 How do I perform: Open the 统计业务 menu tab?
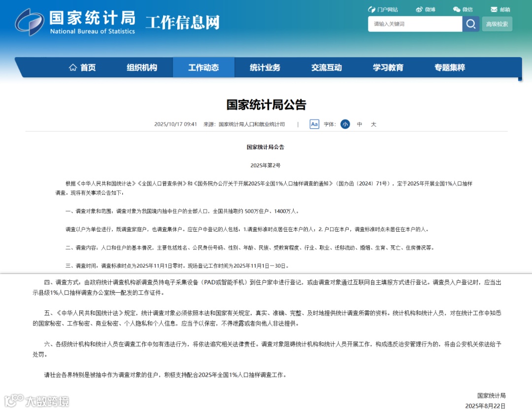[265, 68]
